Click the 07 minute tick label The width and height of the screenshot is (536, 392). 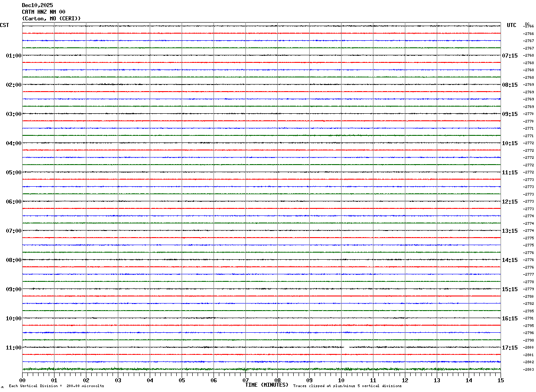246,380
